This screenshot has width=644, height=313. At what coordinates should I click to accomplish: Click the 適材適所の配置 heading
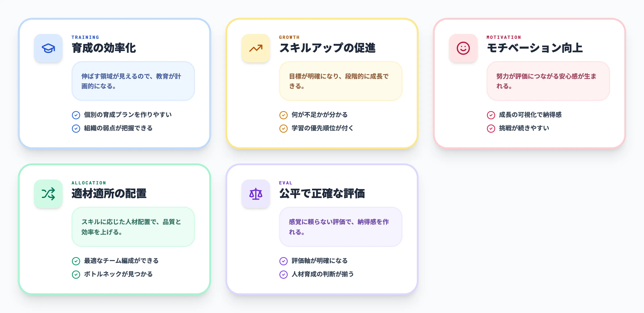pyautogui.click(x=109, y=194)
